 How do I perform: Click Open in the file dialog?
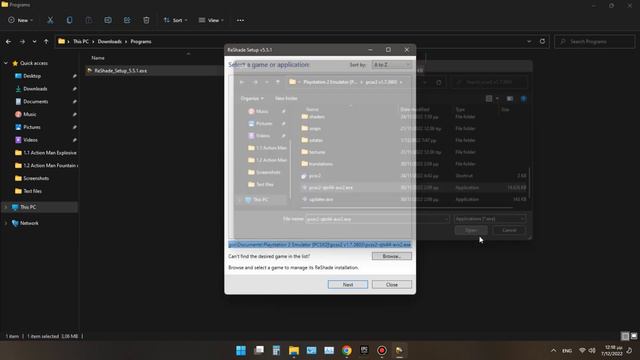coord(471,230)
